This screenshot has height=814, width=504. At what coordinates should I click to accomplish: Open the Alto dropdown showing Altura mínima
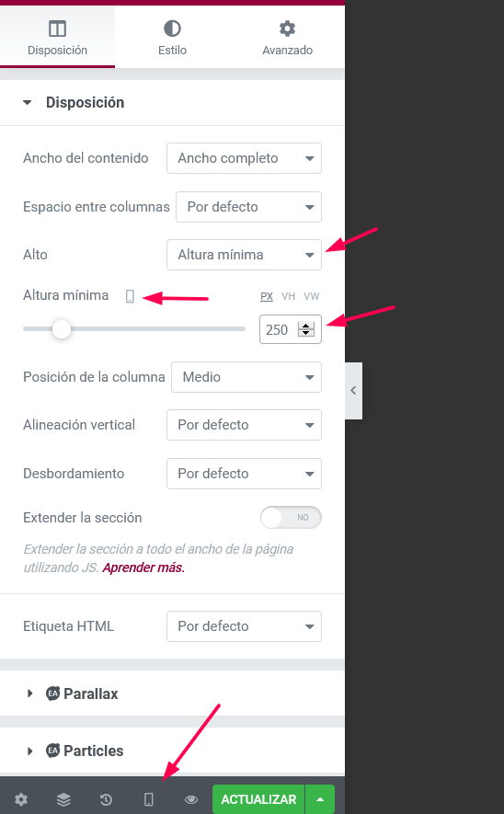pos(244,255)
